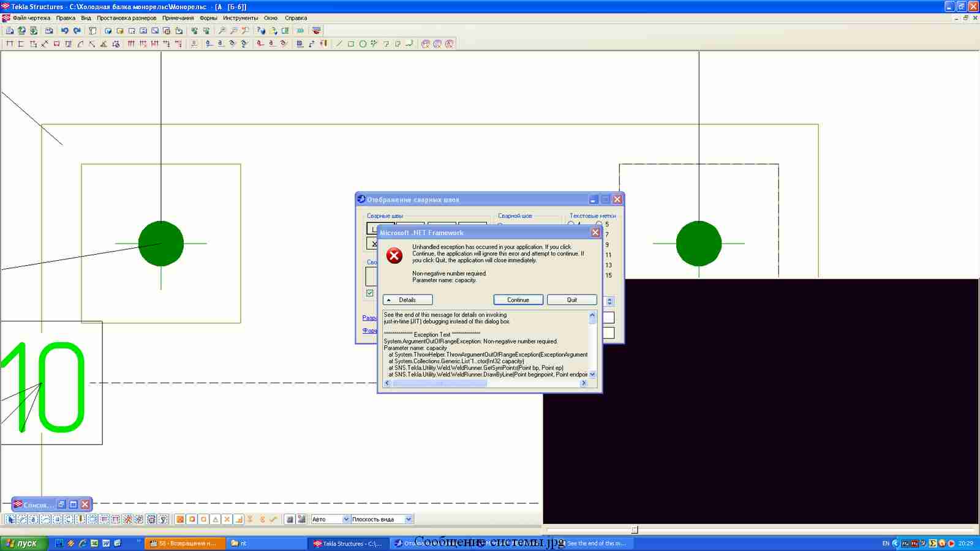Viewport: 980px width, 551px height.
Task: Click the first icon in the bottom selection toolbar
Action: pos(10,519)
